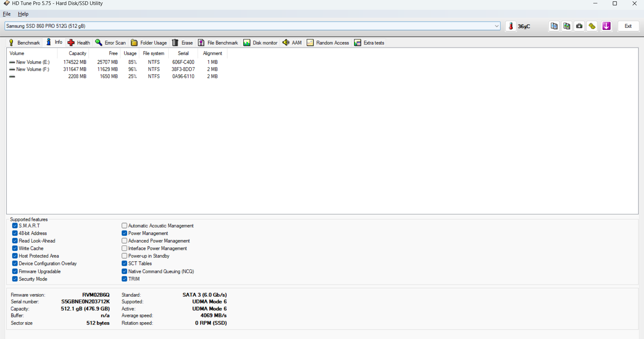Click the camera save screenshot icon
644x339 pixels.
click(x=579, y=26)
